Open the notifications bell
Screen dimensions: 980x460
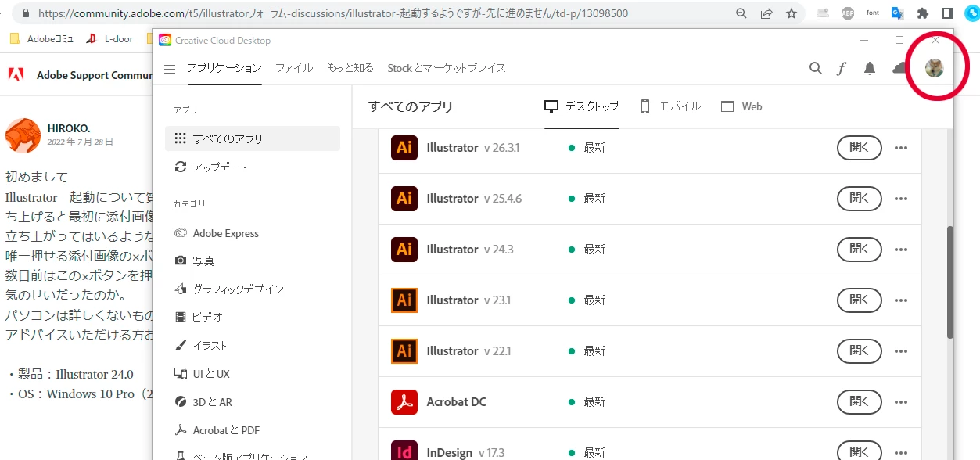tap(870, 68)
